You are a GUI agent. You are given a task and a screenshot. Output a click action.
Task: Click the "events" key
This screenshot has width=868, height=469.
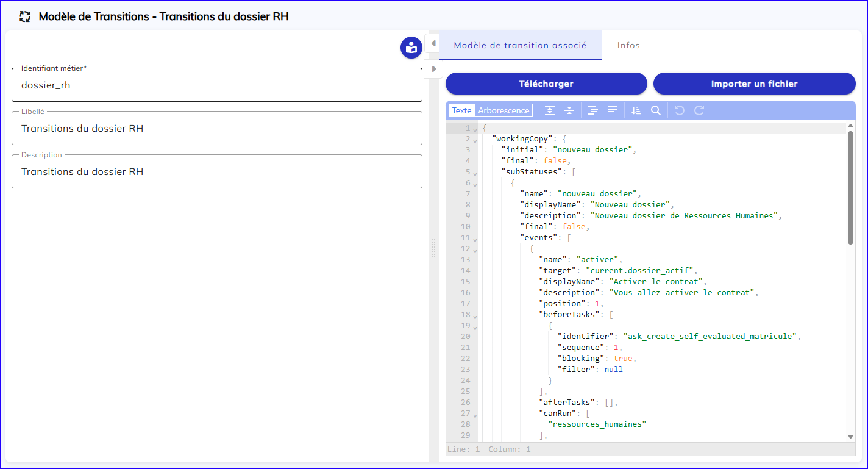click(539, 237)
